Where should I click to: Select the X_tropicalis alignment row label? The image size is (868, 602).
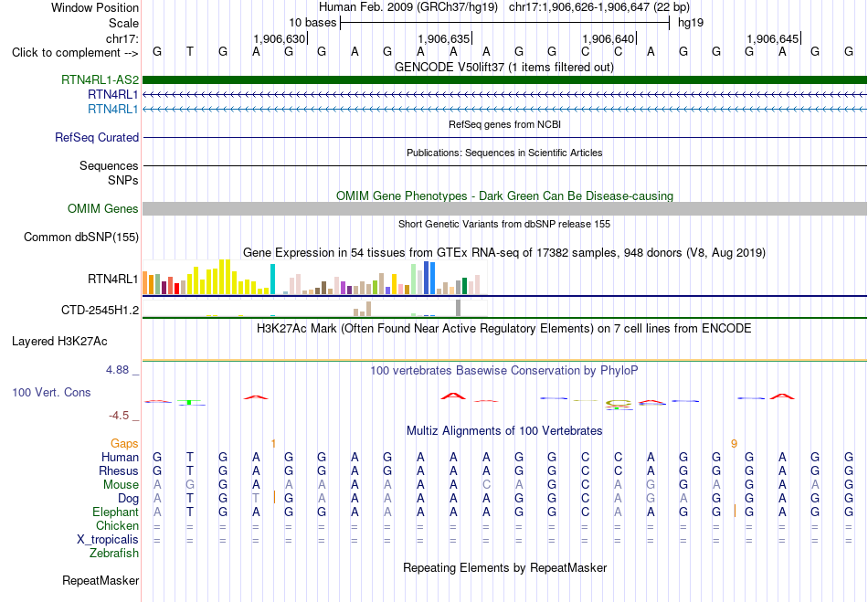click(108, 540)
